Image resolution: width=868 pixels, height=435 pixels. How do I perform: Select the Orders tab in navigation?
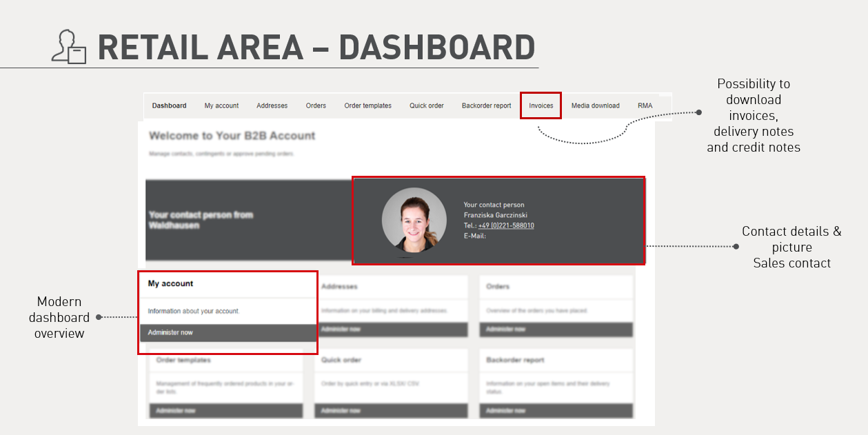tap(316, 105)
